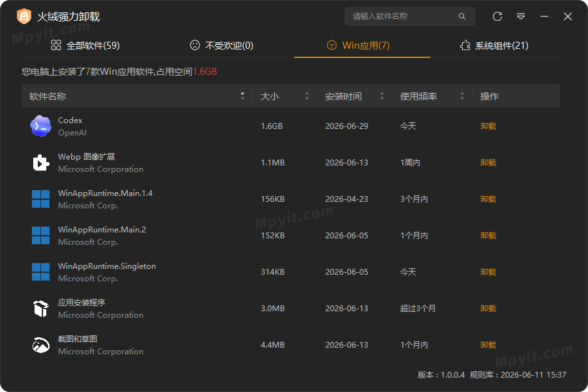588x392 pixels.
Task: Uninstall WinAppRuntime.Singleton via 卸载
Action: 488,272
